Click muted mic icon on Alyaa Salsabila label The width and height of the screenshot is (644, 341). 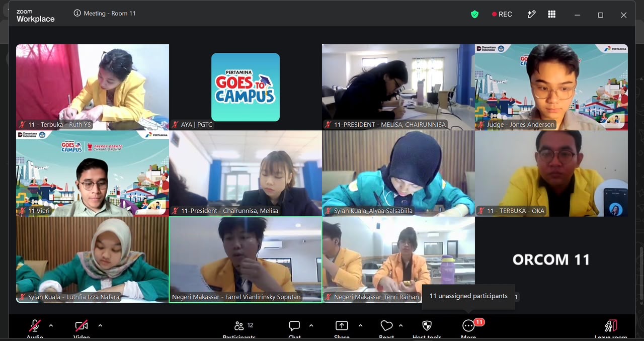click(328, 211)
